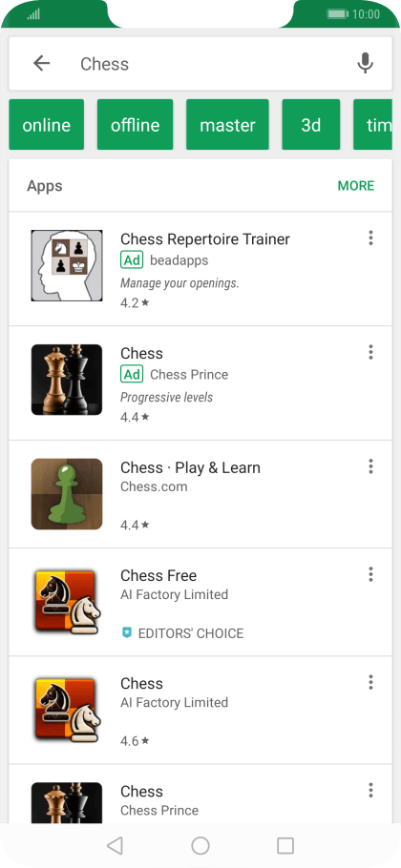This screenshot has width=401, height=868.
Task: Tap Android recent apps square button
Action: 285,845
